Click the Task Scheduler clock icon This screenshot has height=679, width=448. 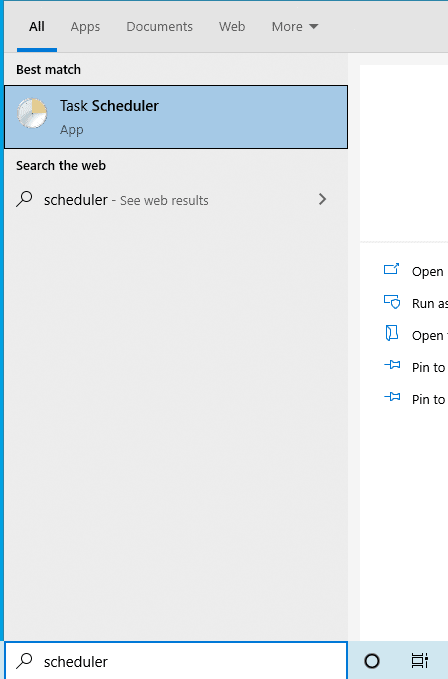click(x=32, y=113)
